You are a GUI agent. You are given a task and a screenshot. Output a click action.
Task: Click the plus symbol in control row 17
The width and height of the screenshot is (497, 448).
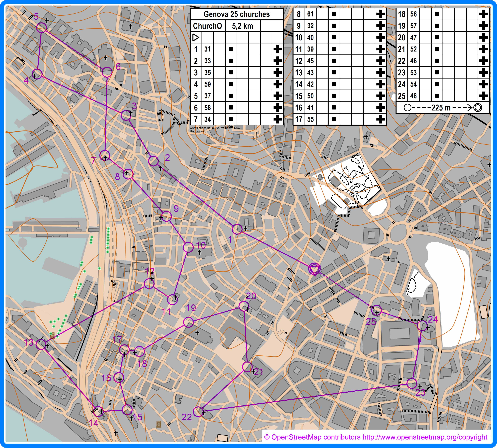click(381, 119)
